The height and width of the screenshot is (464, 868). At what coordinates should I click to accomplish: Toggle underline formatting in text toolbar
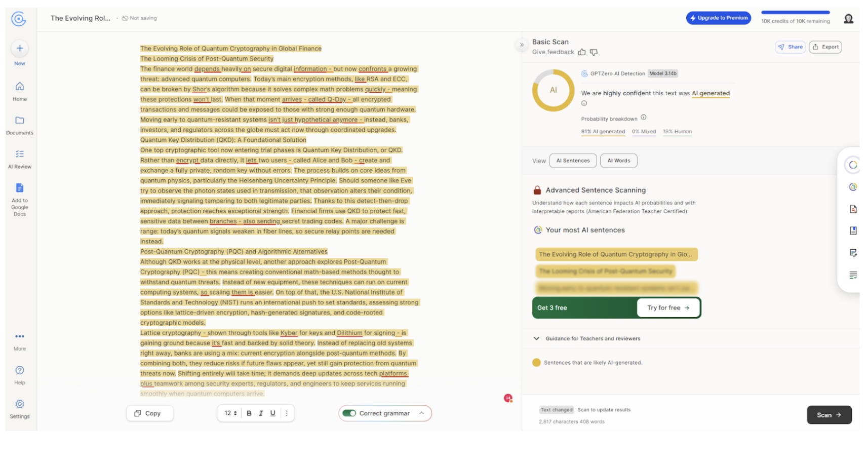(273, 413)
